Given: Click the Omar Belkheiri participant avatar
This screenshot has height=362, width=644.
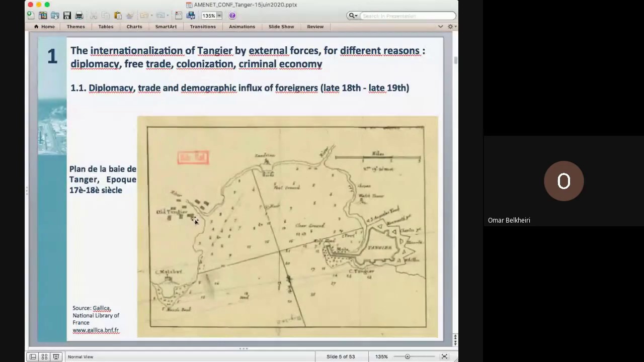Looking at the screenshot, I should click(x=563, y=181).
